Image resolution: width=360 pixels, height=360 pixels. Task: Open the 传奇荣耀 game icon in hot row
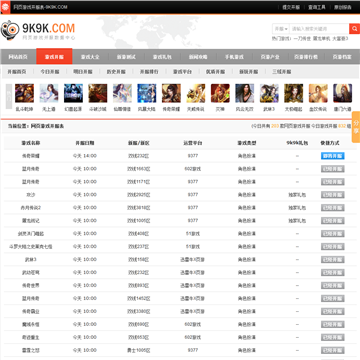point(171,93)
